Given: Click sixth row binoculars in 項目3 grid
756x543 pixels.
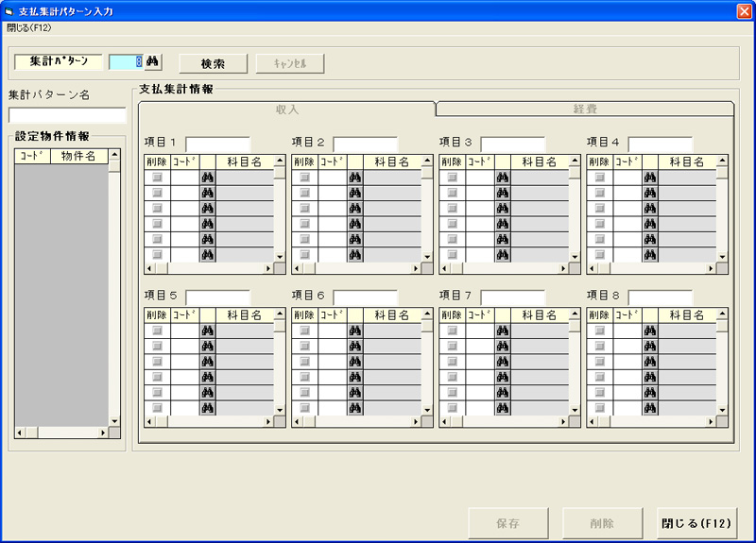Looking at the screenshot, I should 503,255.
